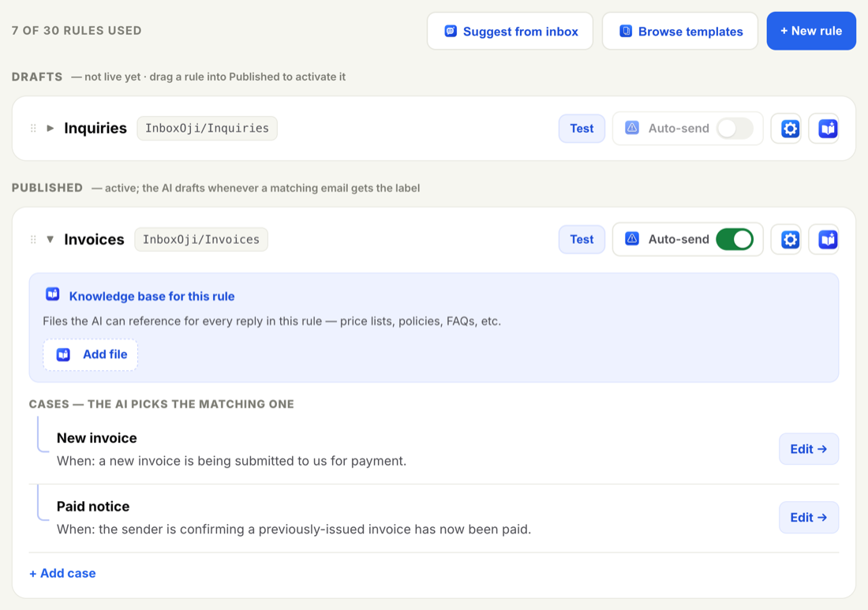
Task: Click the Cases section heading text
Action: click(x=161, y=404)
